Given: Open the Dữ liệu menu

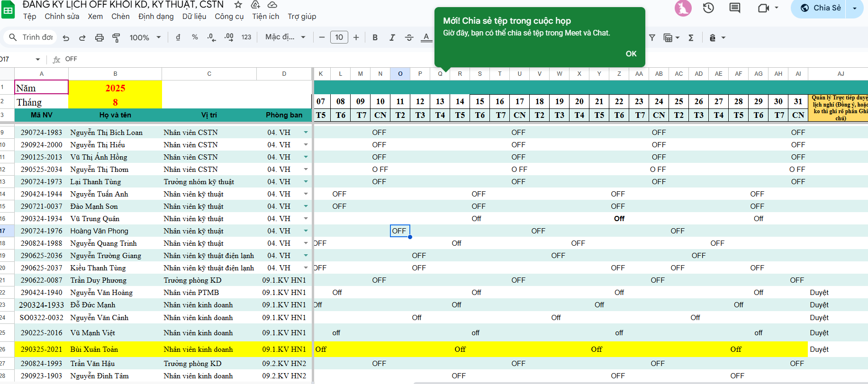Looking at the screenshot, I should tap(194, 17).
